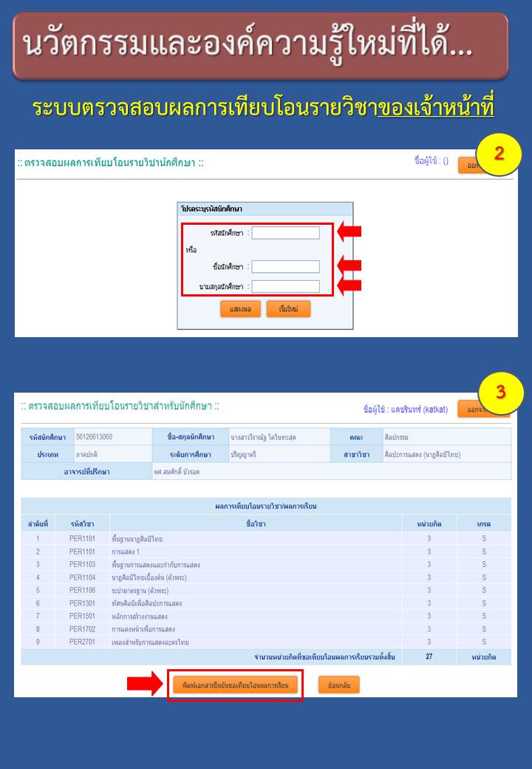This screenshot has width=532, height=769.
Task: Click course code PER1501
Action: pos(82,616)
